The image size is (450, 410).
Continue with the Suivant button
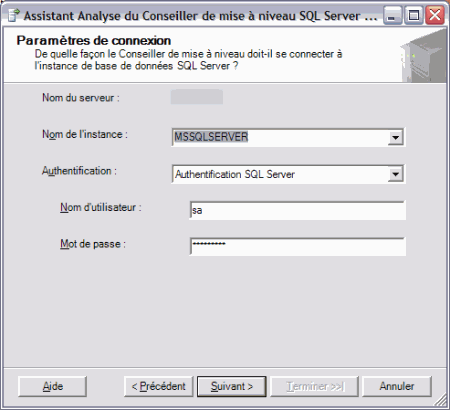[x=232, y=386]
